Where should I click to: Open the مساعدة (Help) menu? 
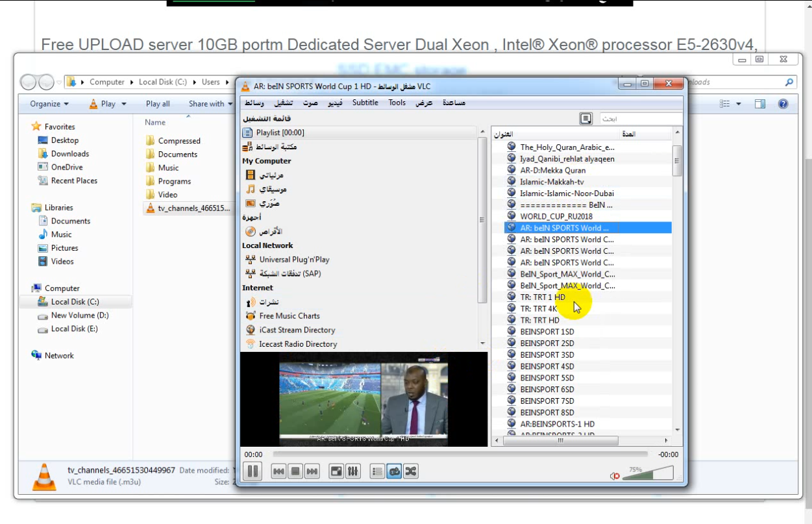coord(454,103)
